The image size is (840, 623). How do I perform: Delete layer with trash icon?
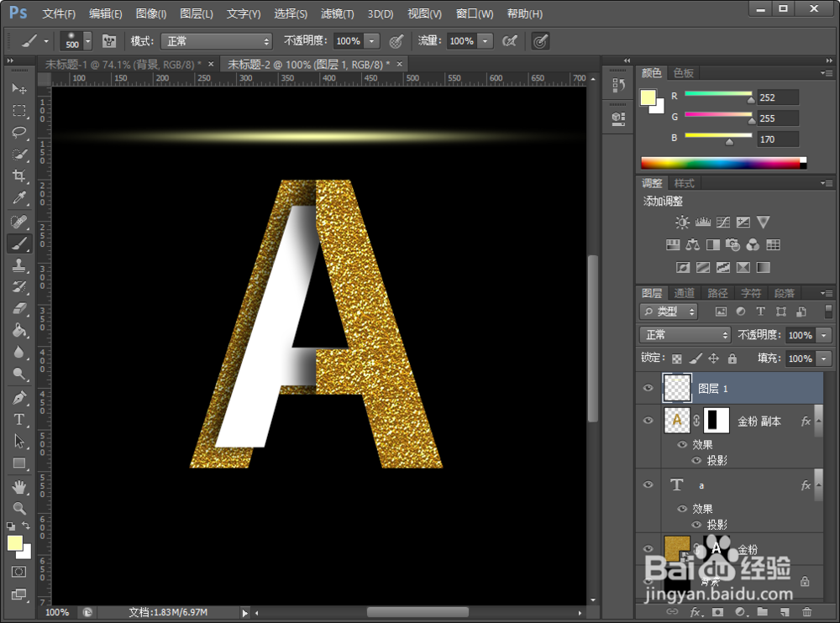pos(806,612)
